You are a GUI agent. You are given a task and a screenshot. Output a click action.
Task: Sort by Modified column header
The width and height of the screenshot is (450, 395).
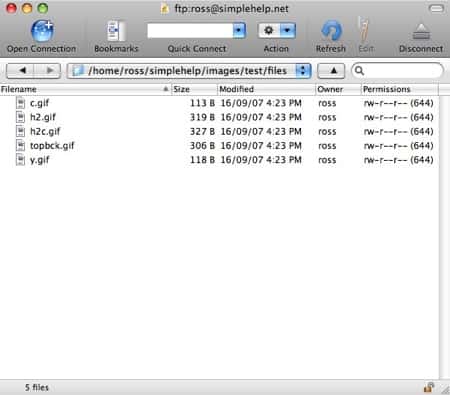click(266, 89)
